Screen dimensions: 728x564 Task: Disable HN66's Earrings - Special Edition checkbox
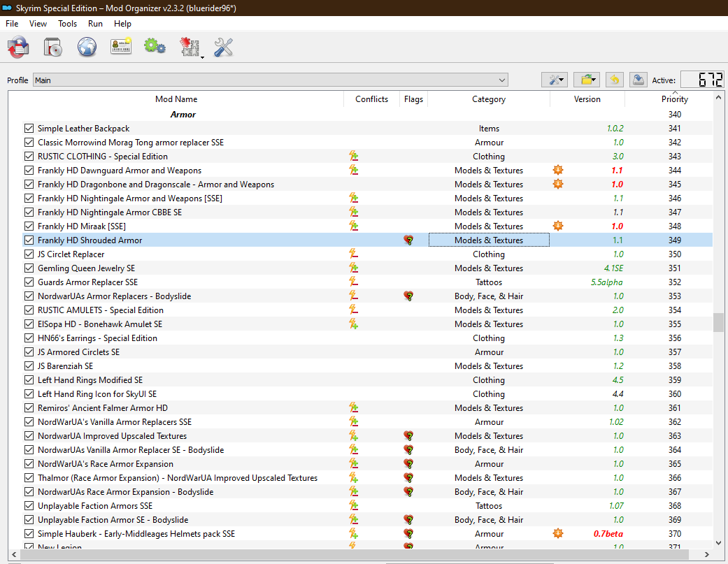29,338
